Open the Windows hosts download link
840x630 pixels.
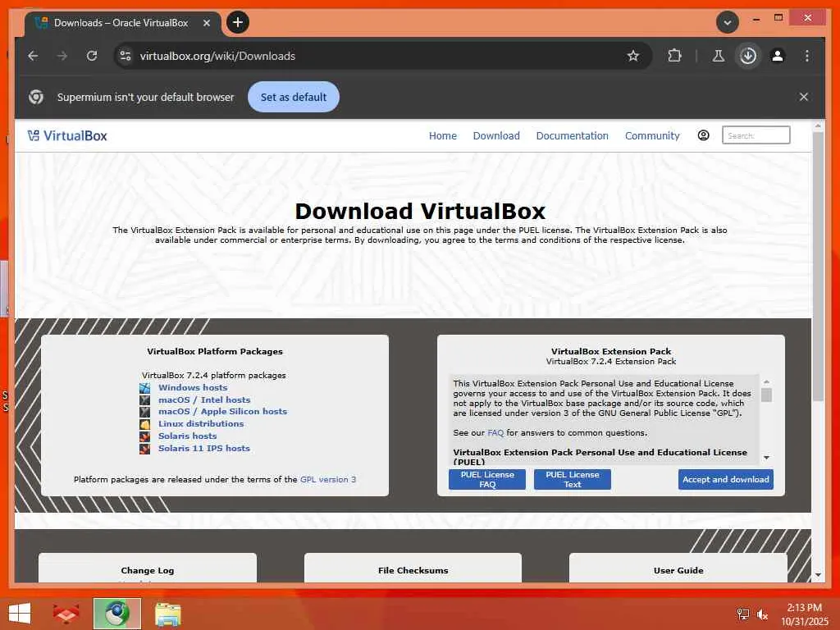click(x=193, y=387)
